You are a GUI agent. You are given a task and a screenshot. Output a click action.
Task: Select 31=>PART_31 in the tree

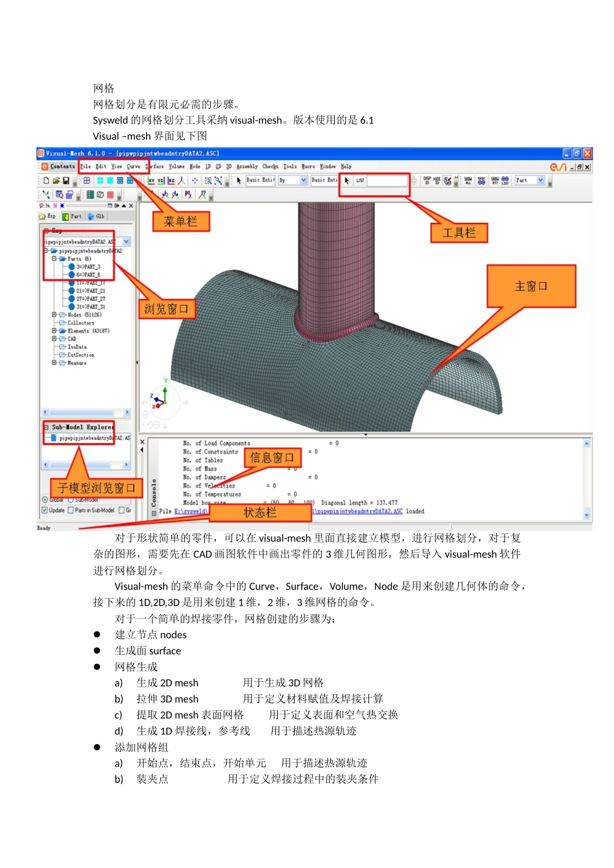pyautogui.click(x=90, y=307)
